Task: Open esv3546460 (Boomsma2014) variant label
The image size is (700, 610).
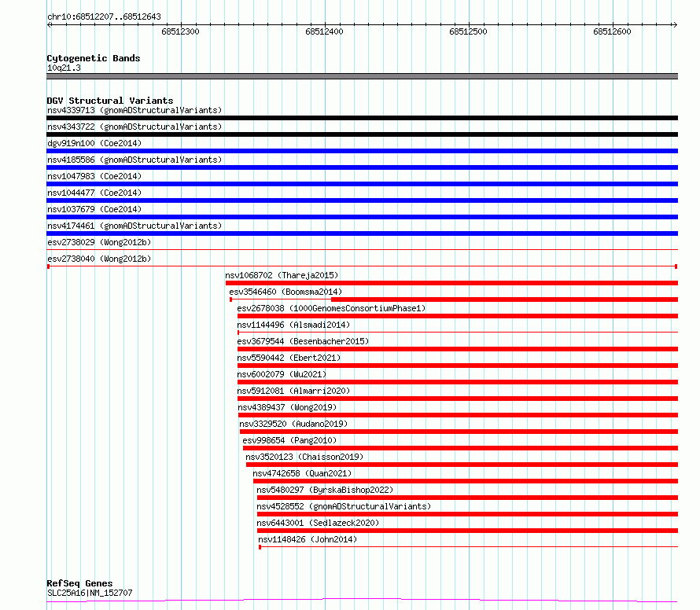Action: point(286,292)
